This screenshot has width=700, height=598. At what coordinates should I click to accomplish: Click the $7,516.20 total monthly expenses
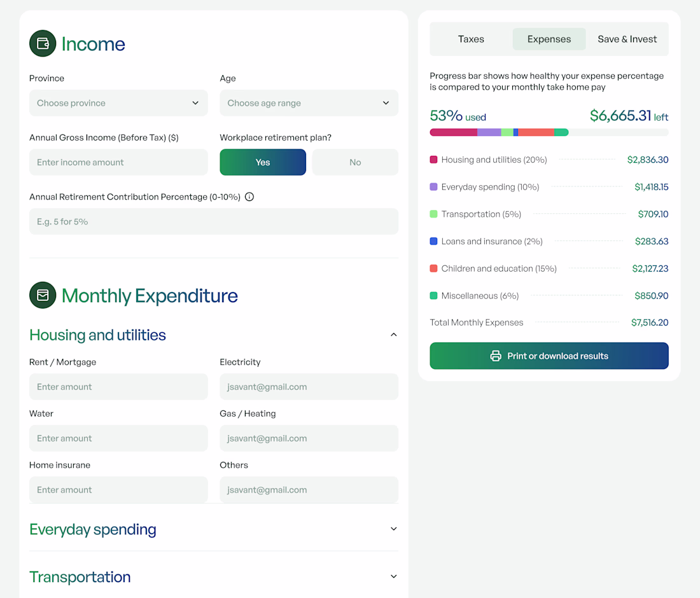click(650, 322)
